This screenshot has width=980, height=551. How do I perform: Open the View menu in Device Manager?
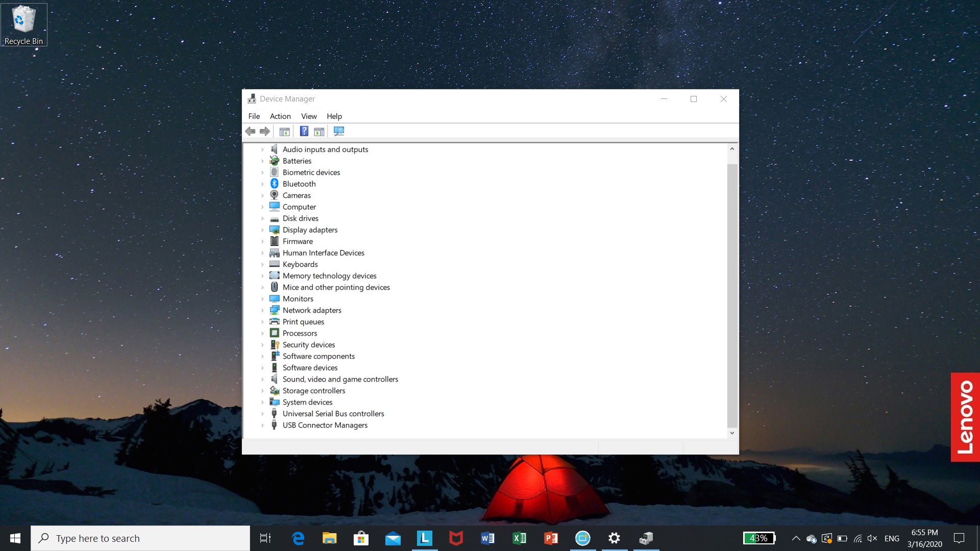308,116
